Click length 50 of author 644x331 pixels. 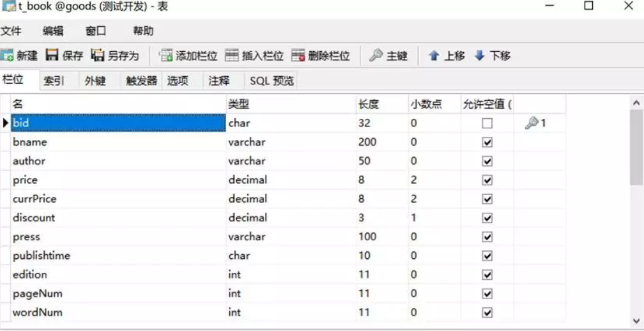(x=382, y=161)
